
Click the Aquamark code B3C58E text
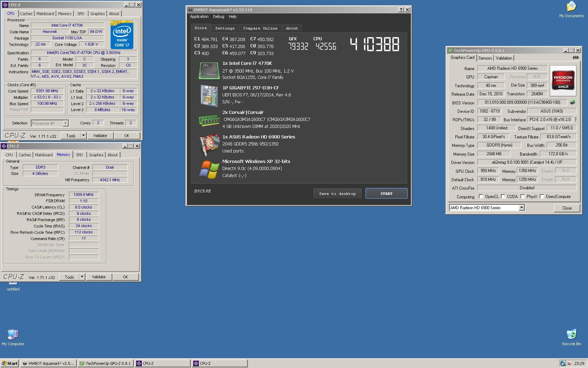(x=202, y=191)
